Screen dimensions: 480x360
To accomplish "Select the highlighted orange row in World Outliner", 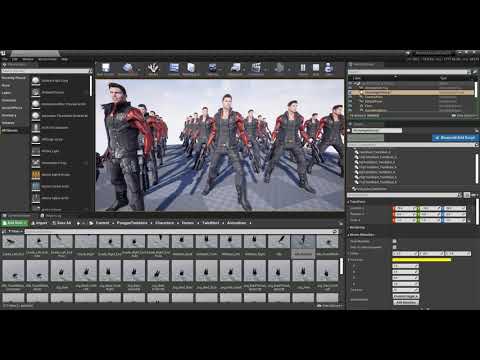I will (x=413, y=92).
